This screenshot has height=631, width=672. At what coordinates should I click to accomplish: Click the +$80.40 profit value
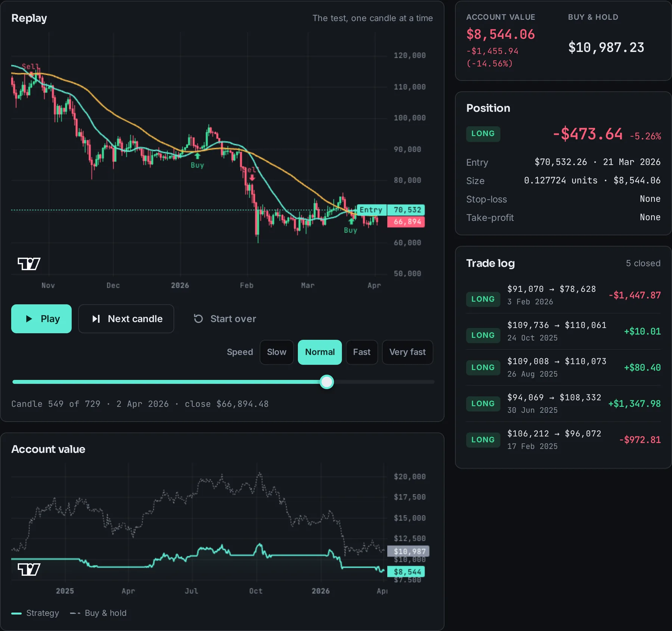coord(643,368)
